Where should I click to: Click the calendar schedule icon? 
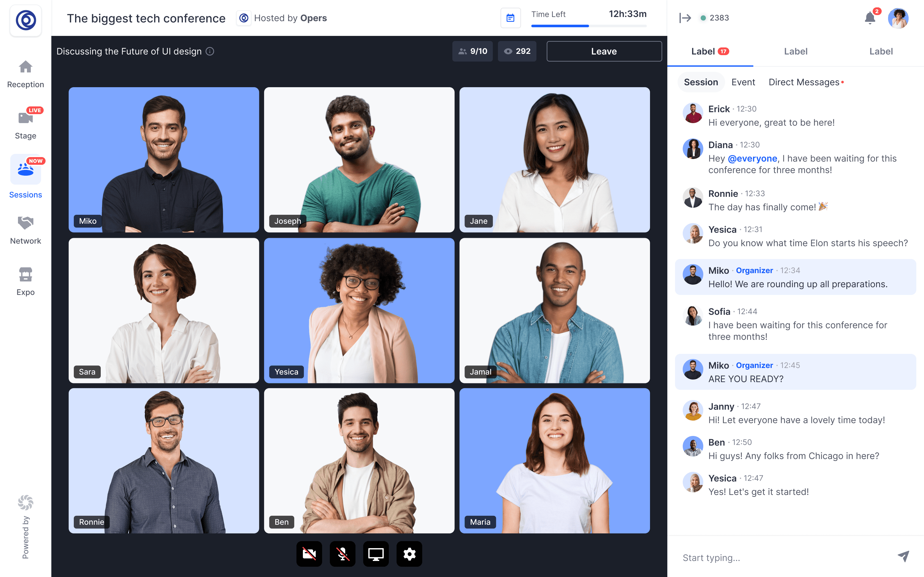510,18
